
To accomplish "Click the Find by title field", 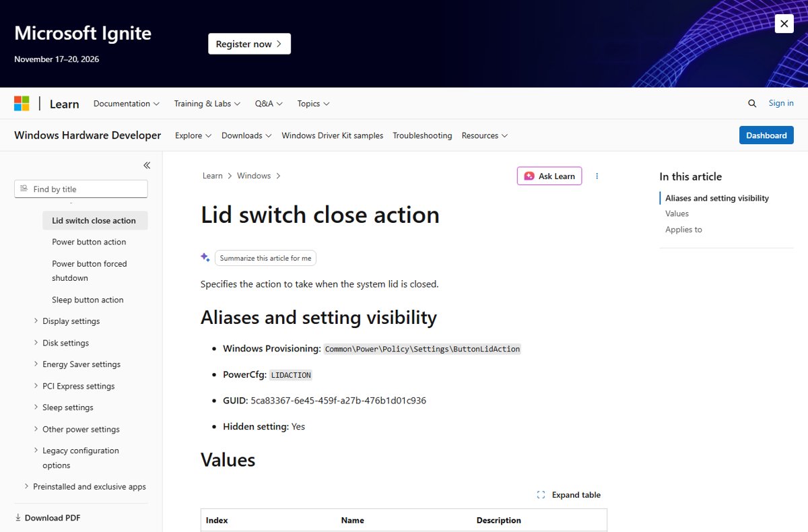I will [81, 189].
